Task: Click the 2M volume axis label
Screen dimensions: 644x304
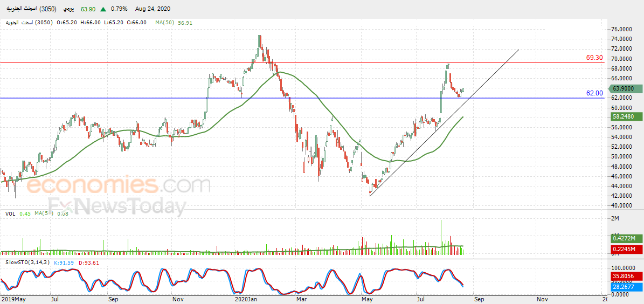Action: coord(615,218)
